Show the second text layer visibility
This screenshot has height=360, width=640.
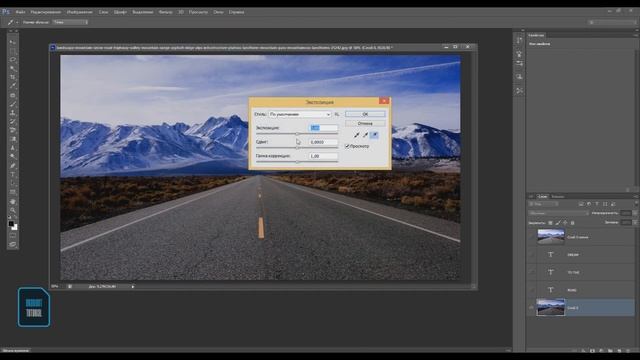[x=531, y=272]
